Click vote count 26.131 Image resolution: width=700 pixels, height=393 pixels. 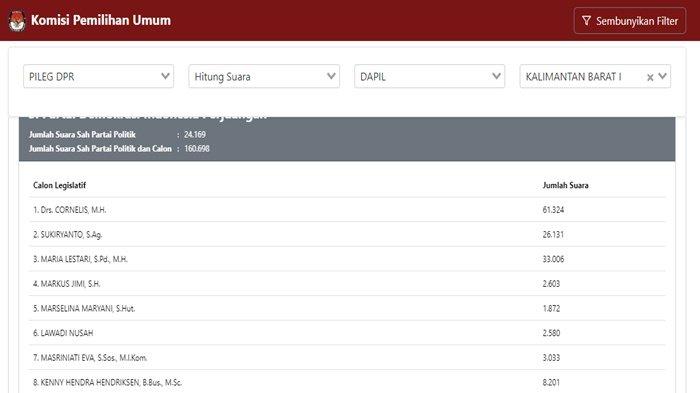pos(553,234)
